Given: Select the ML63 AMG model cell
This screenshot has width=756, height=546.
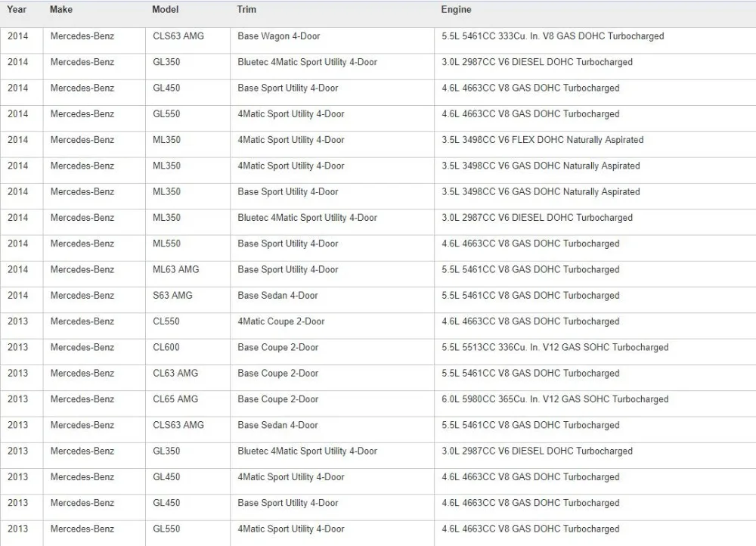Looking at the screenshot, I should pos(187,274).
